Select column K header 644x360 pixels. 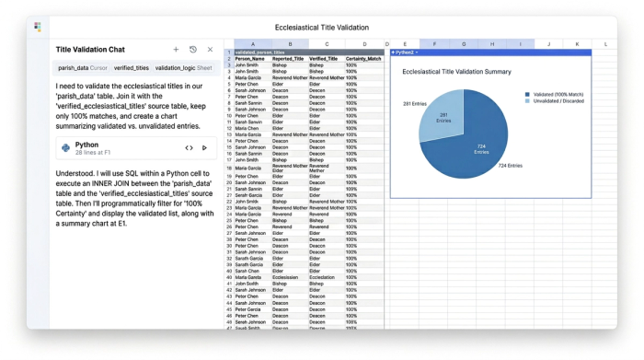[x=577, y=44]
